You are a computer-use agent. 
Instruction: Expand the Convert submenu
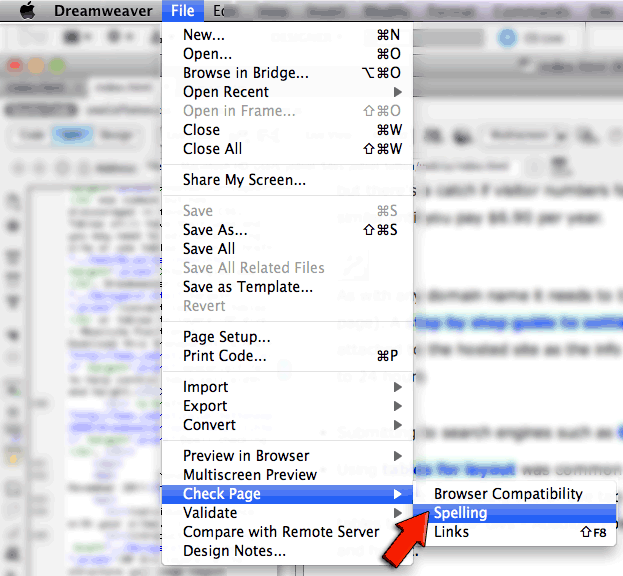[x=288, y=425]
